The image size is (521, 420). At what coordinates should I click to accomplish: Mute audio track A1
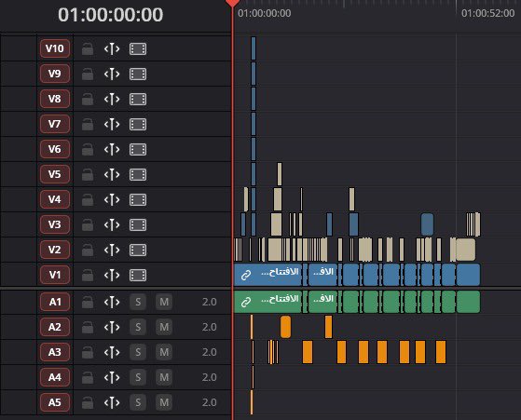(164, 302)
